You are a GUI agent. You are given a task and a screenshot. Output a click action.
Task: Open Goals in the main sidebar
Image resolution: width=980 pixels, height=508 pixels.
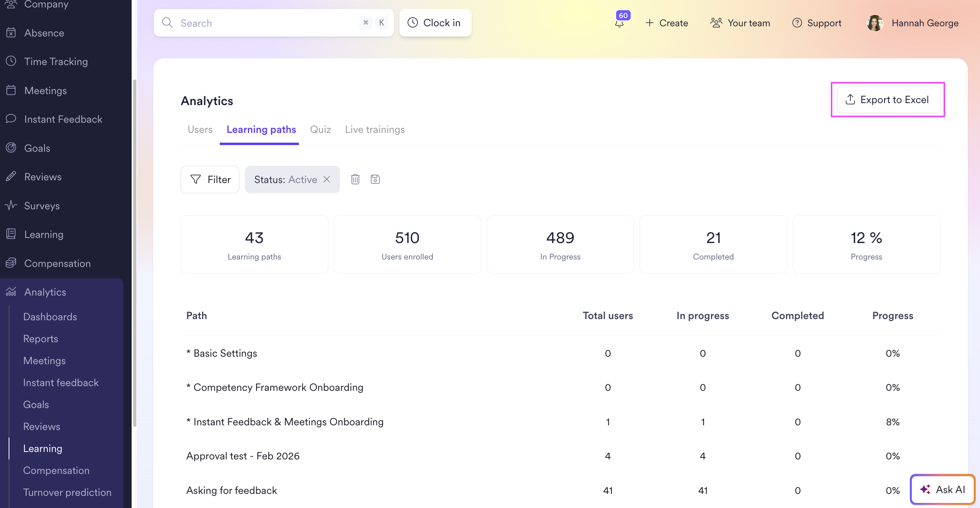pyautogui.click(x=37, y=148)
